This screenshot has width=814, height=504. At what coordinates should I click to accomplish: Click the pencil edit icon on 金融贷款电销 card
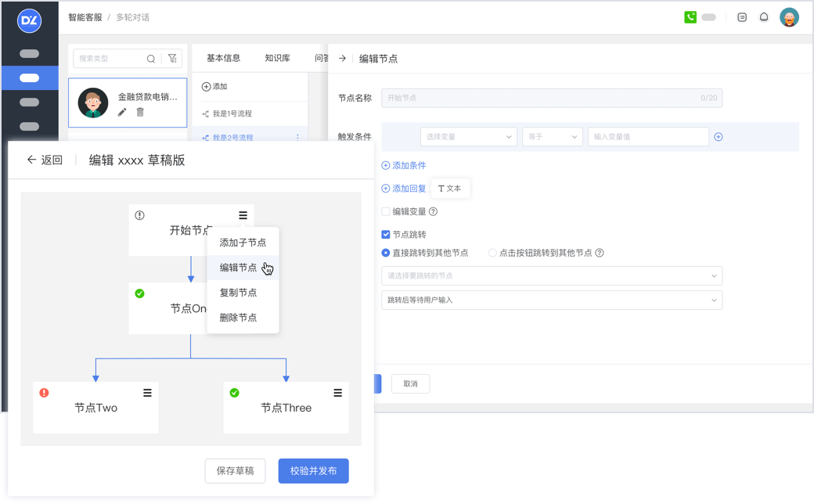[123, 112]
